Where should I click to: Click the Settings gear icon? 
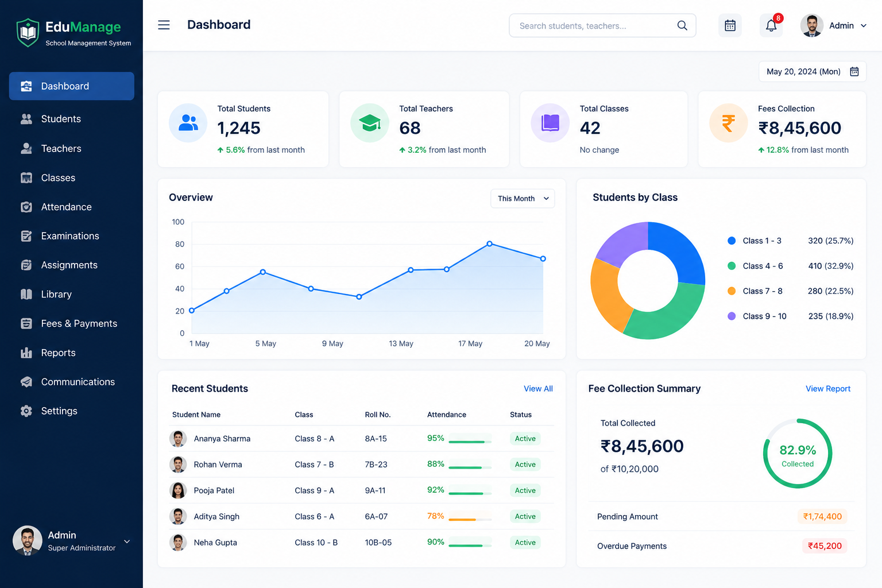click(26, 411)
